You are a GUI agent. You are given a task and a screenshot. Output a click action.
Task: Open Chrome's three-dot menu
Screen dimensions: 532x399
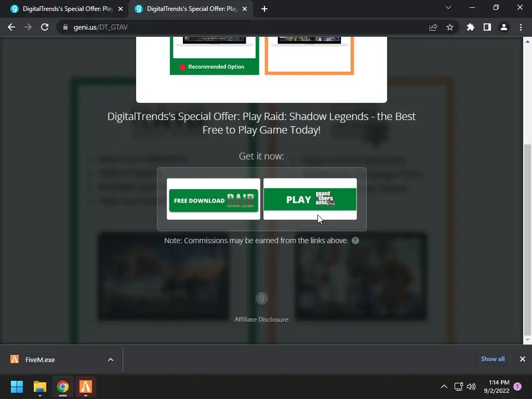[x=521, y=27]
